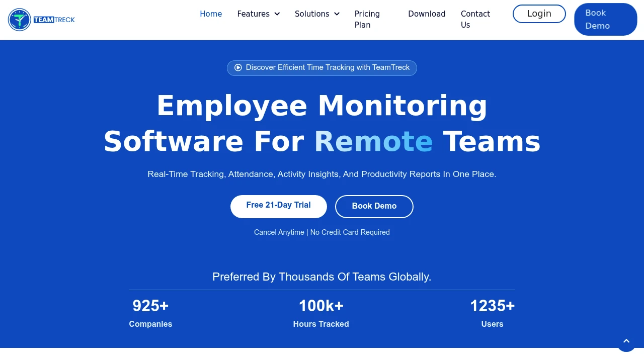Click the Preferred By Thousands heading
This screenshot has width=644, height=362.
click(x=322, y=277)
